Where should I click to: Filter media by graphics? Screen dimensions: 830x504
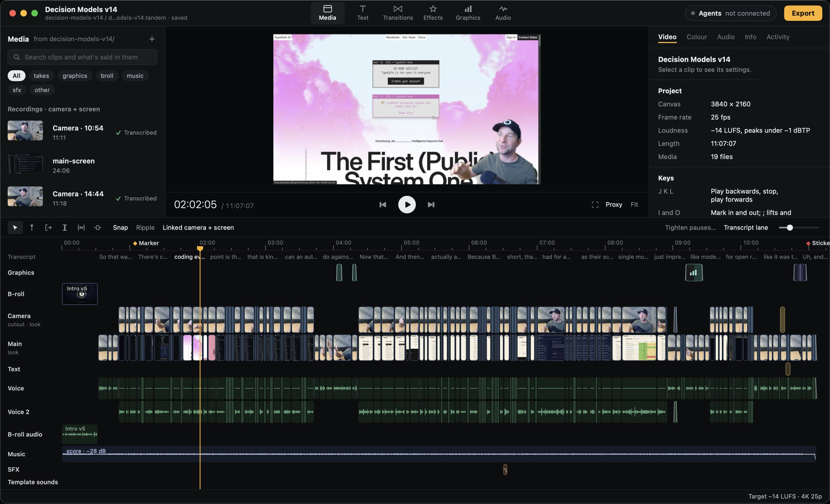coord(74,76)
